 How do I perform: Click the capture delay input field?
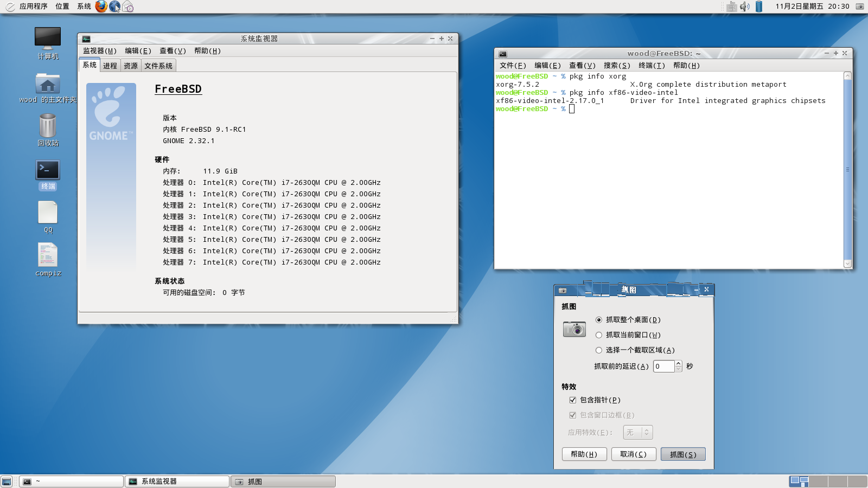pyautogui.click(x=664, y=367)
